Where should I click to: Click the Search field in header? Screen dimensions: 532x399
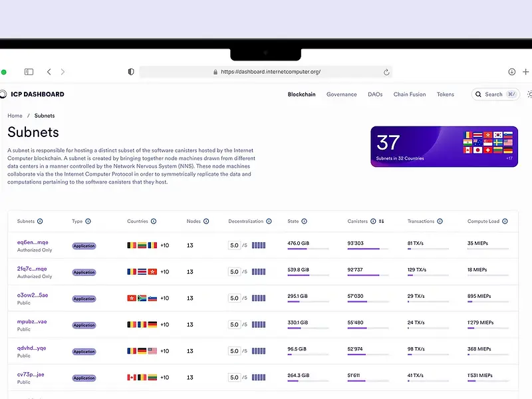(x=495, y=94)
